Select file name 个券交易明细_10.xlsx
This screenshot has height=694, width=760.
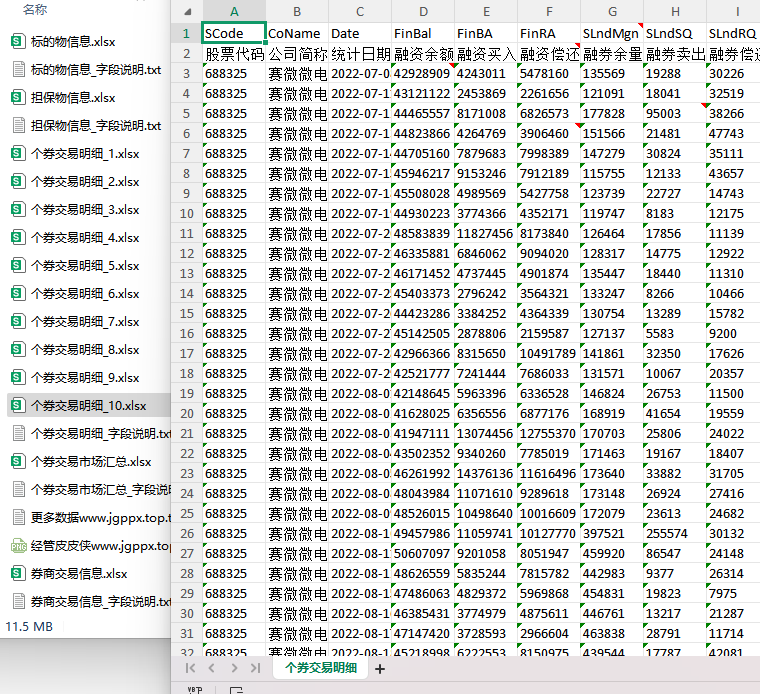[x=88, y=406]
